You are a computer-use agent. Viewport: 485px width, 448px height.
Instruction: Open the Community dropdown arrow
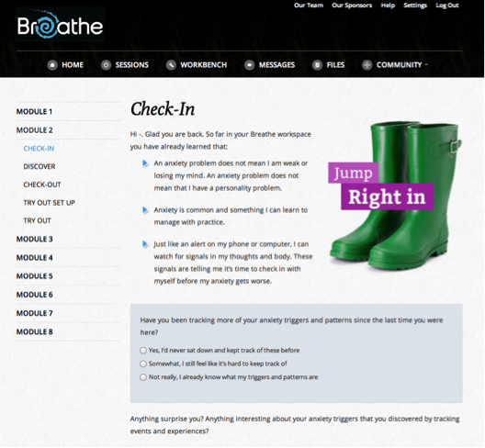[426, 64]
